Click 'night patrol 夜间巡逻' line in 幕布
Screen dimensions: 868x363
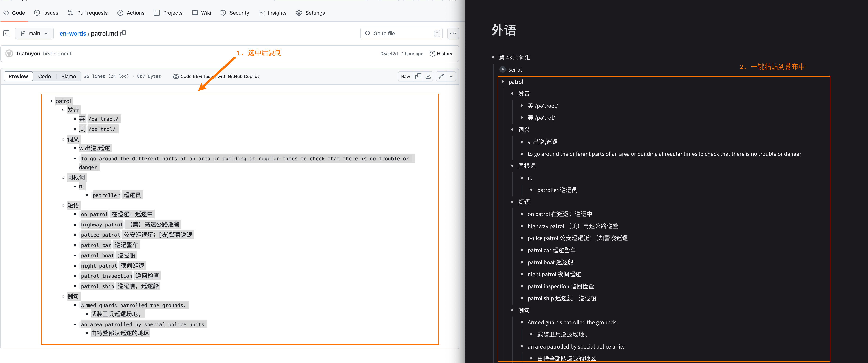(554, 274)
